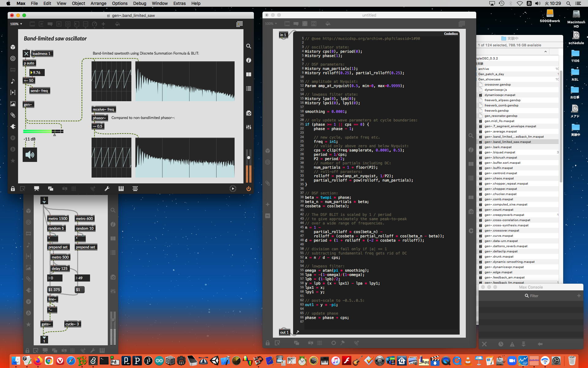Image resolution: width=588 pixels, height=368 pixels.
Task: Open the inspector info icon
Action: [x=249, y=60]
